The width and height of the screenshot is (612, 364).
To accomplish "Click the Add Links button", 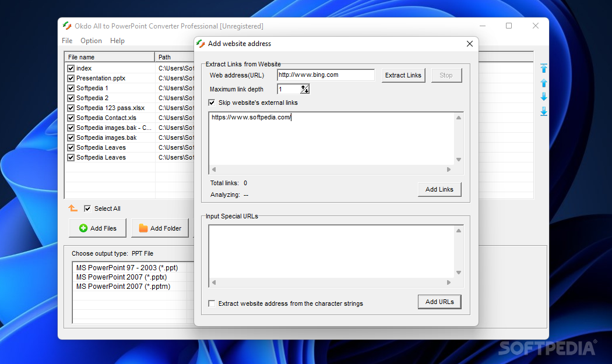I will click(439, 189).
